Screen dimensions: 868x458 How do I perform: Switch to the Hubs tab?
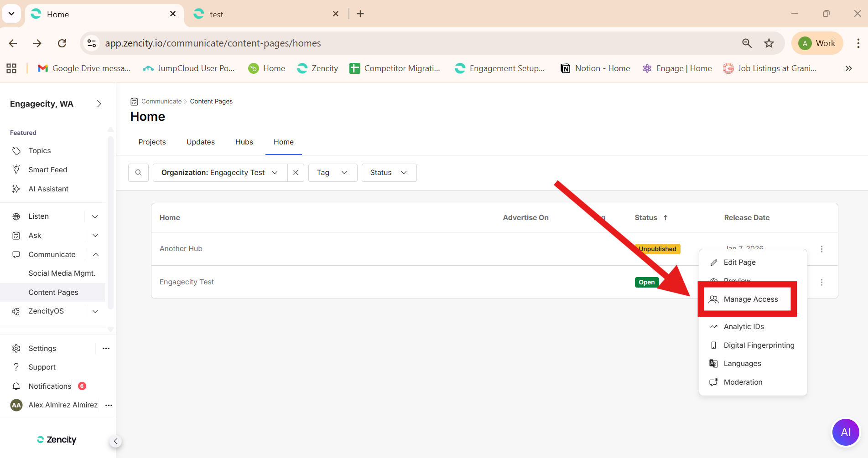pos(244,142)
